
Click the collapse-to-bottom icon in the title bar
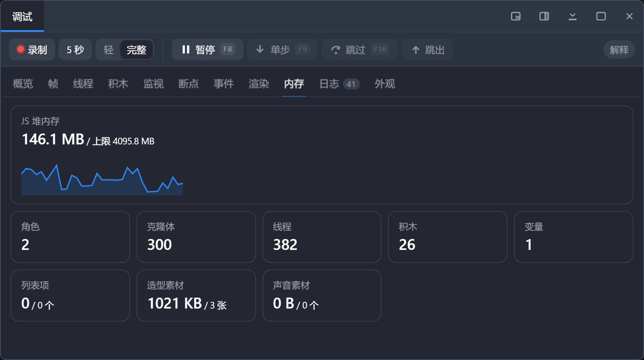click(572, 16)
